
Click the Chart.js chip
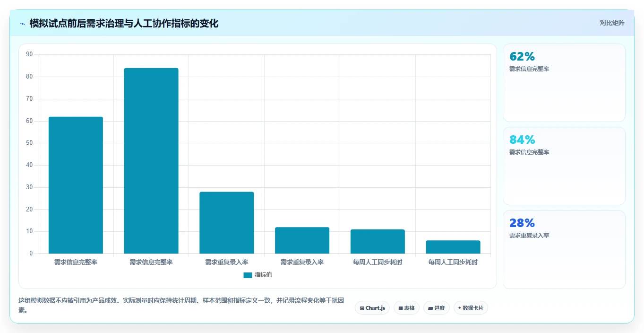coord(372,308)
